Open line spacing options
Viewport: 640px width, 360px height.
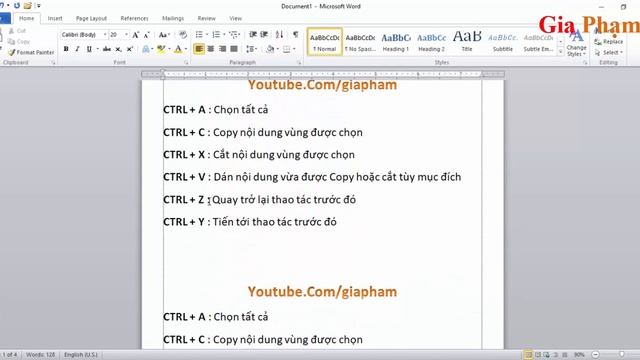point(250,49)
